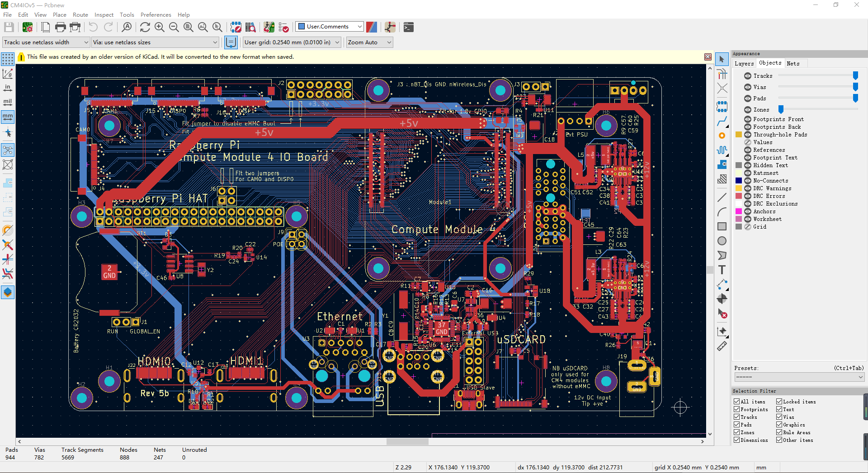Switch to the Layers tab
The image size is (868, 473).
[x=744, y=64]
